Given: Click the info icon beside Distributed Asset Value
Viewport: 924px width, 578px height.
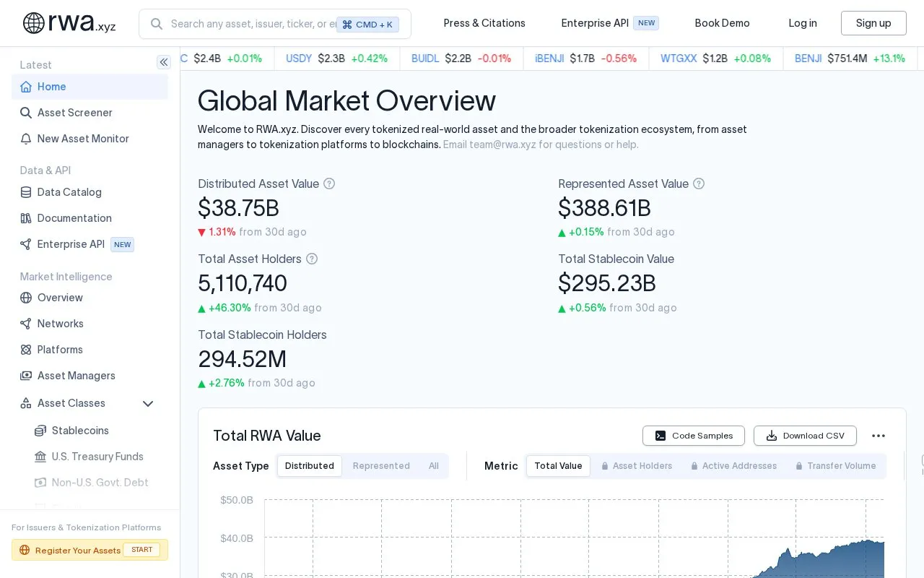Looking at the screenshot, I should (x=329, y=184).
